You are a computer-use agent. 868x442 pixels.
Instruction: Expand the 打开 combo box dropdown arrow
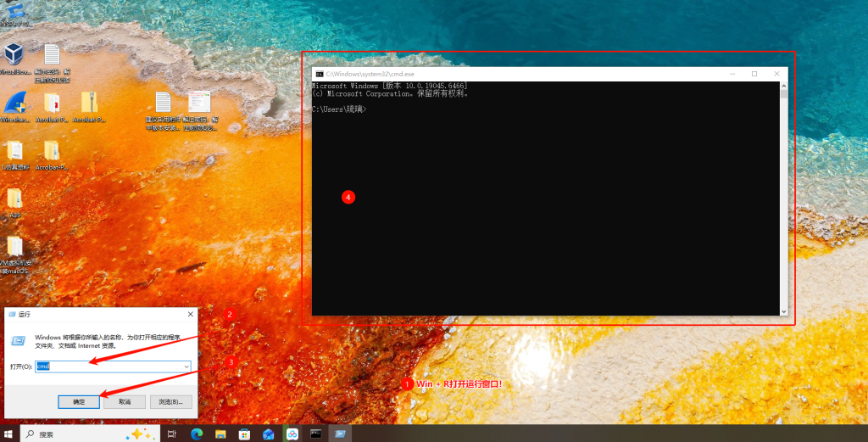186,366
